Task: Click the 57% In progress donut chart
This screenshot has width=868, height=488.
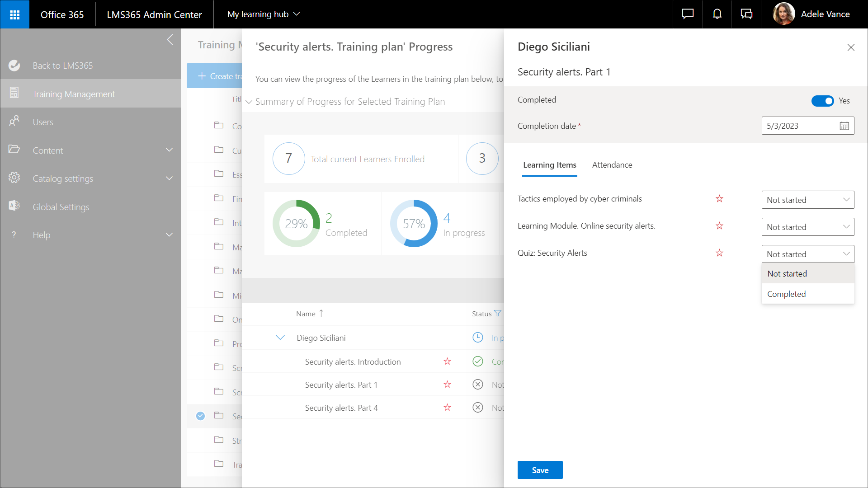Action: [414, 224]
